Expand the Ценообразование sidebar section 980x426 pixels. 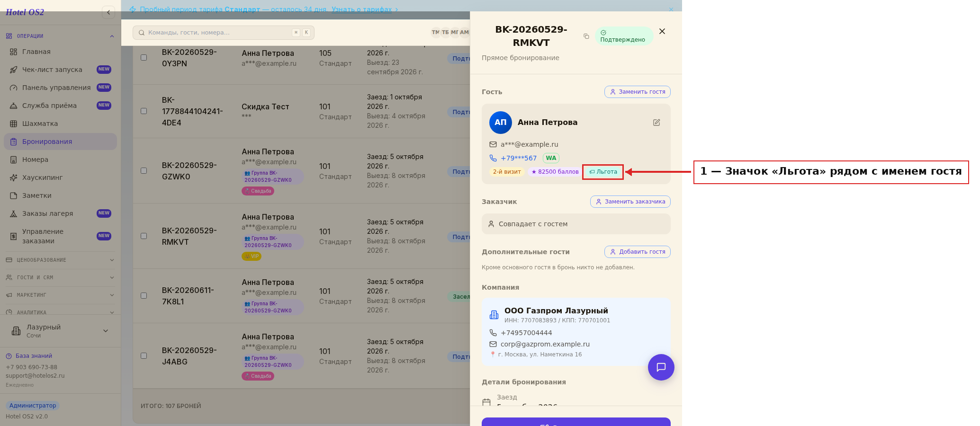tap(60, 260)
